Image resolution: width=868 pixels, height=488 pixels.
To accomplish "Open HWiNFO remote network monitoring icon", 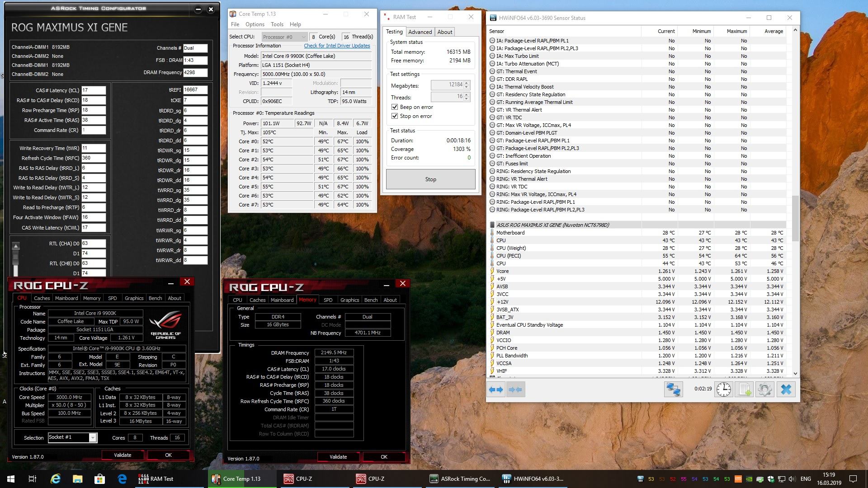I will pos(673,389).
